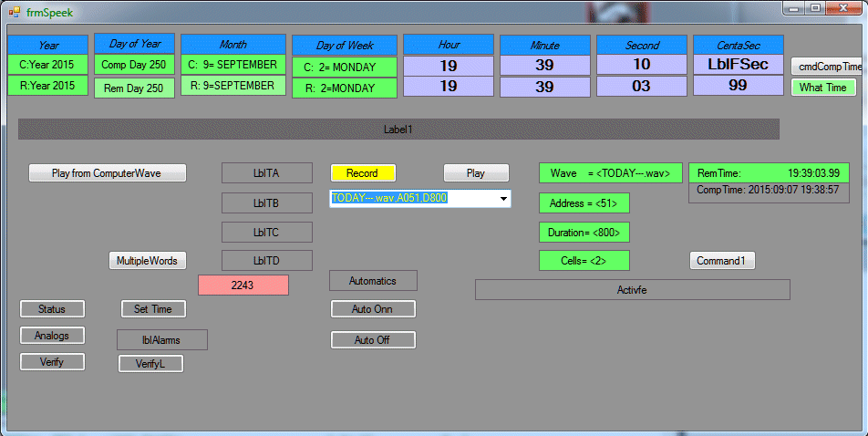Click C: 9= SEPTEMBER cell

pyautogui.click(x=233, y=64)
